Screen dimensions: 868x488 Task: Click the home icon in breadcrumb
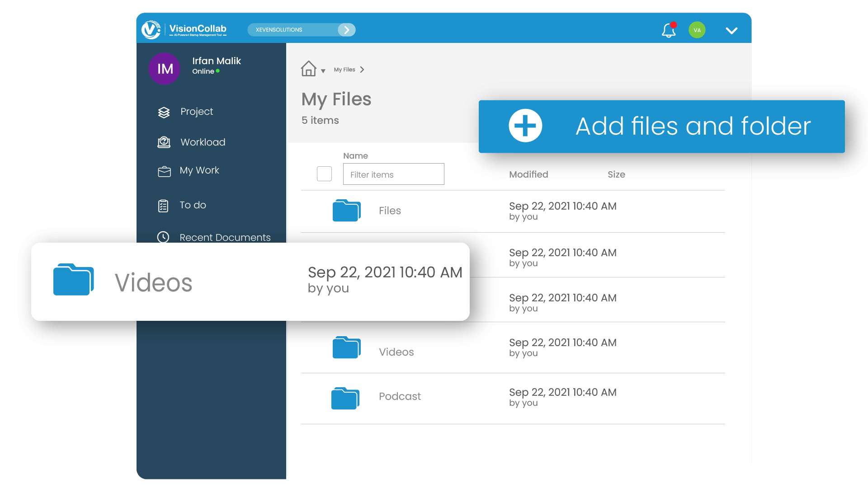309,69
